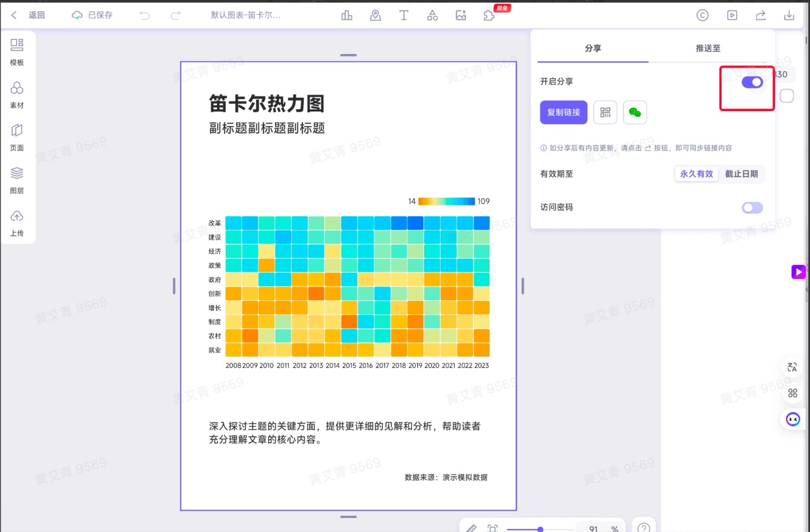
Task: Click the purple video tutorial button
Action: (x=798, y=272)
